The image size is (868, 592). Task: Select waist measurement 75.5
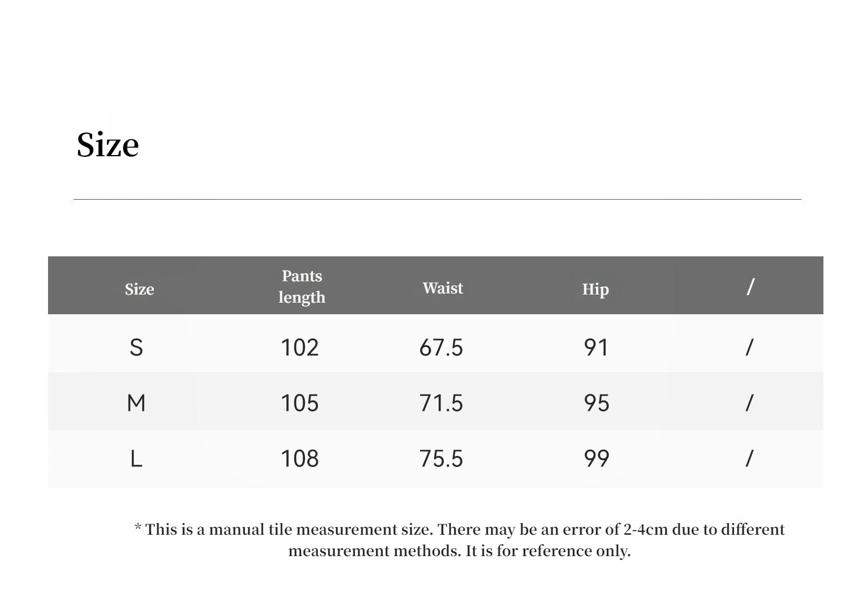tap(441, 459)
